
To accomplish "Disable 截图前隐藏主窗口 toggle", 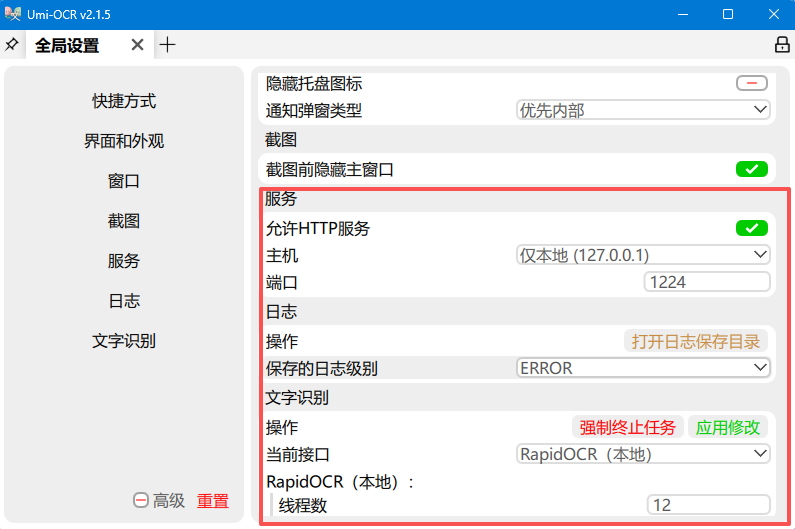I will 751,169.
